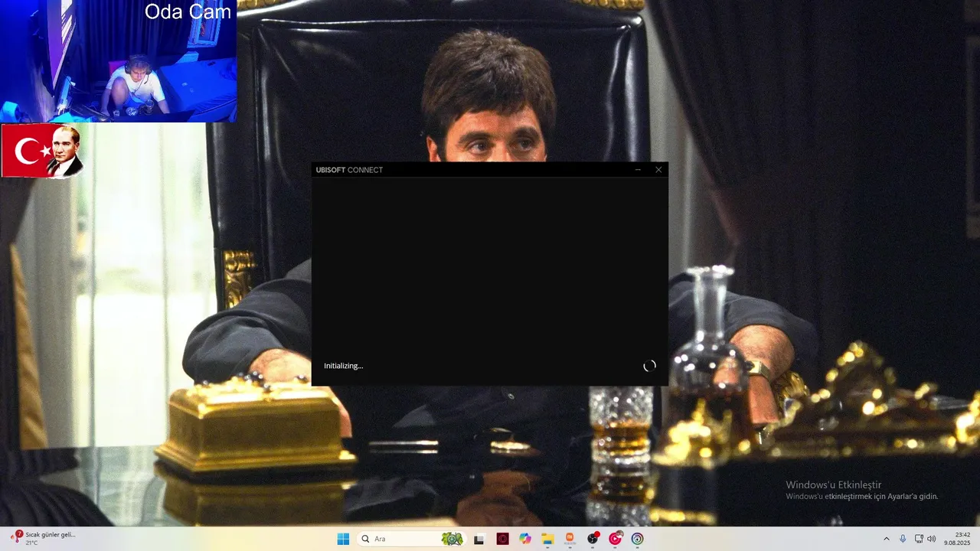Open Task View from the taskbar
This screenshot has width=980, height=551.
(x=479, y=539)
